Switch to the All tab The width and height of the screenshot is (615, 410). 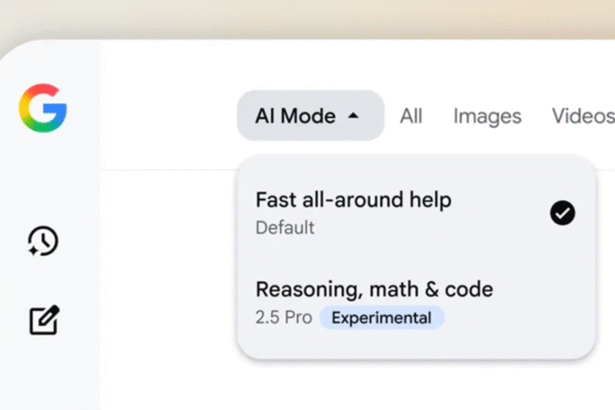pos(411,116)
